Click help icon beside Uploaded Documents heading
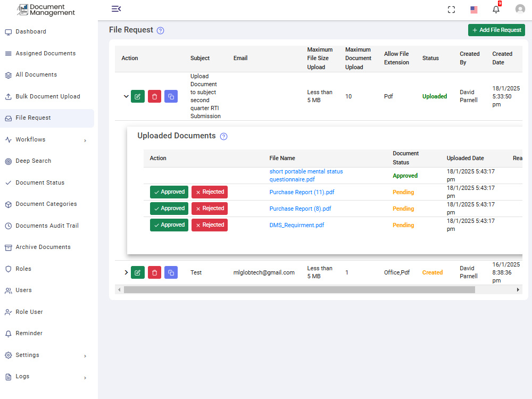Viewport: 532px width, 399px height. point(223,136)
